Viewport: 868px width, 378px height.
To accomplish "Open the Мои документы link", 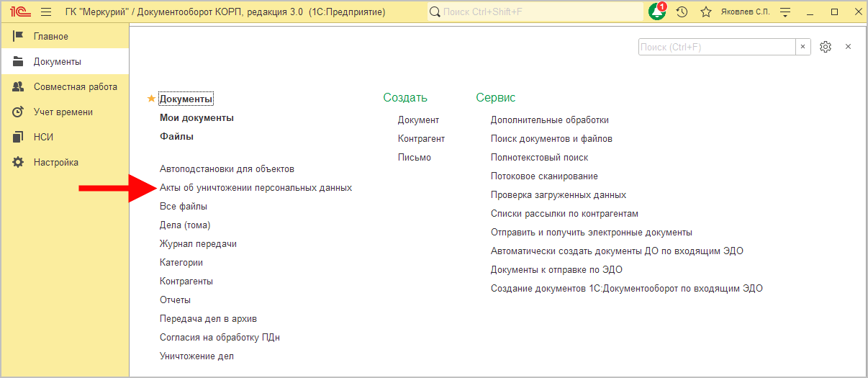I will [x=196, y=118].
